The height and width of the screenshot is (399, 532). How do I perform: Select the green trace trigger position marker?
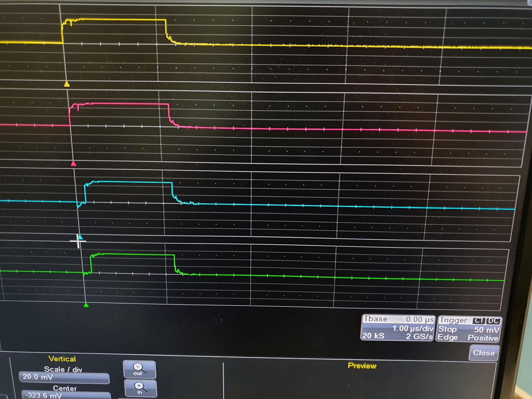point(86,305)
